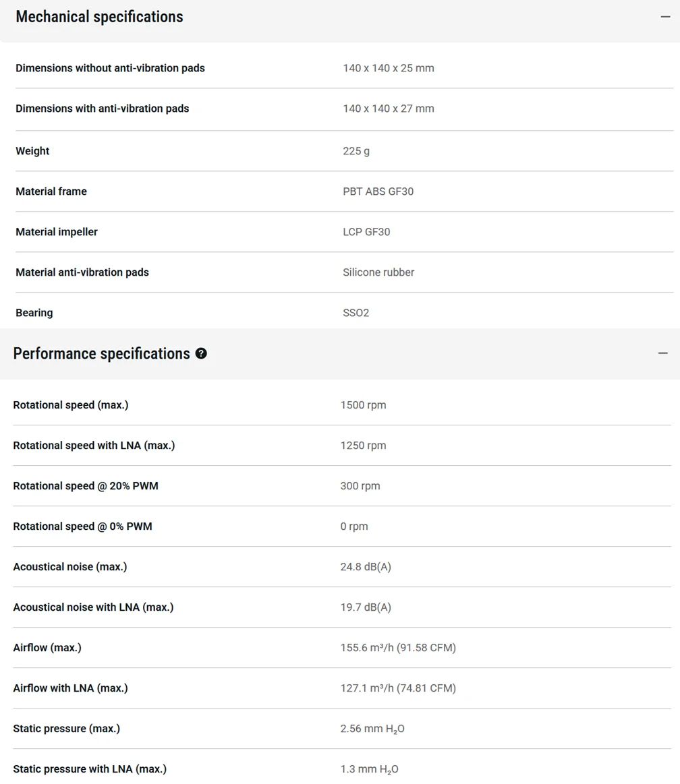Click the SSO2 bearing value
Screen dimensions: 680x784
(356, 313)
